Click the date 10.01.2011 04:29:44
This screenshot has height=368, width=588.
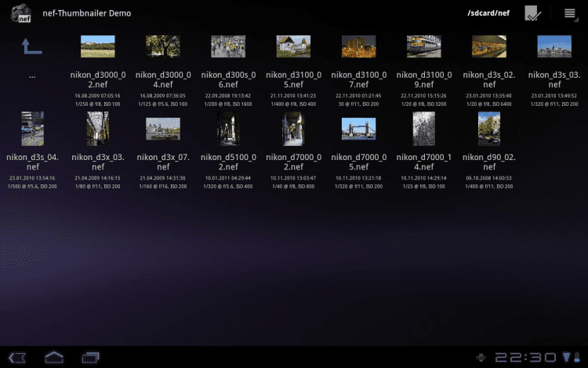click(228, 178)
